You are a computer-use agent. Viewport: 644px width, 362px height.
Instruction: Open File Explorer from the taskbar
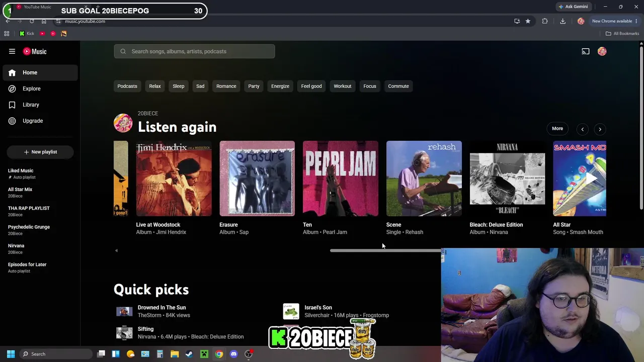point(175,354)
